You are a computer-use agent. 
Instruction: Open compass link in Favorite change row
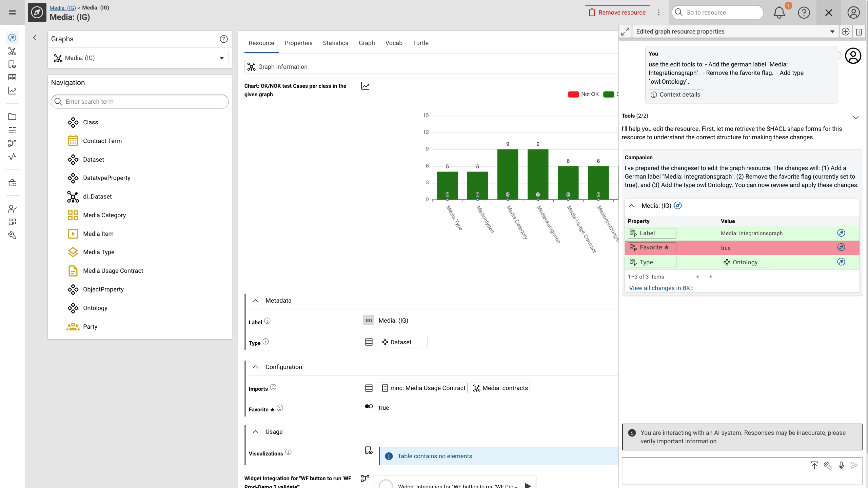point(841,247)
